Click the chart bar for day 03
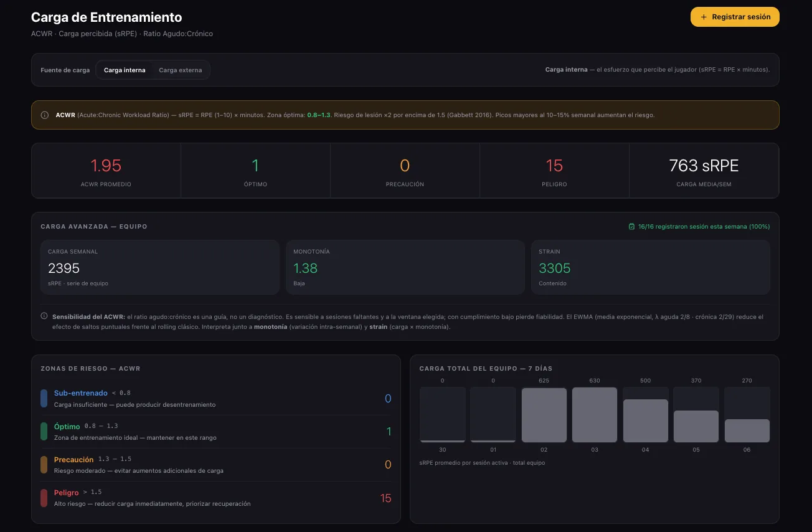The width and height of the screenshot is (812, 532). point(595,415)
